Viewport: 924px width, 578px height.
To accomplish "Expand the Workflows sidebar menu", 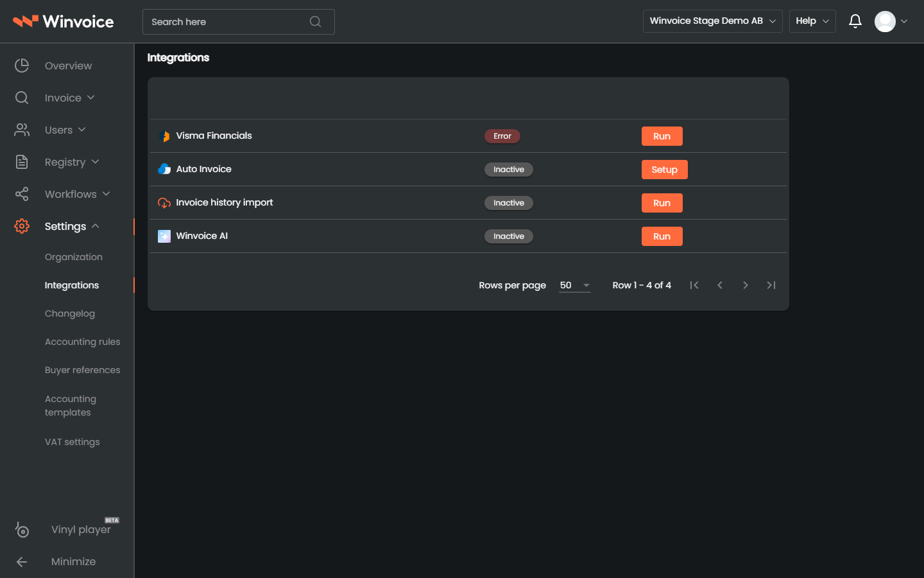I will (107, 194).
